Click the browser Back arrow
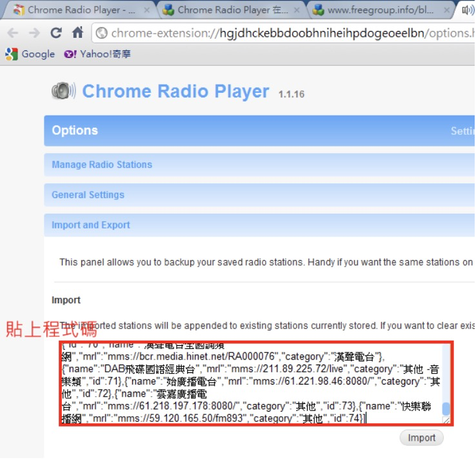476x462 pixels. [13, 33]
